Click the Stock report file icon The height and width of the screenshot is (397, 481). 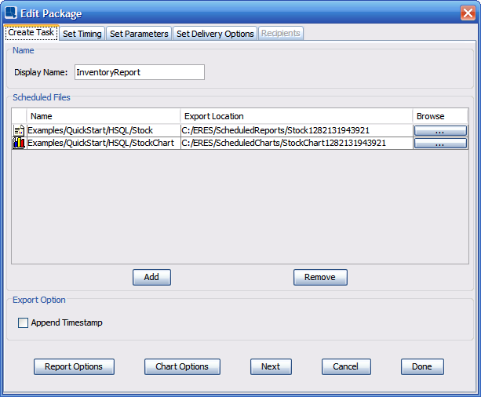pos(19,130)
